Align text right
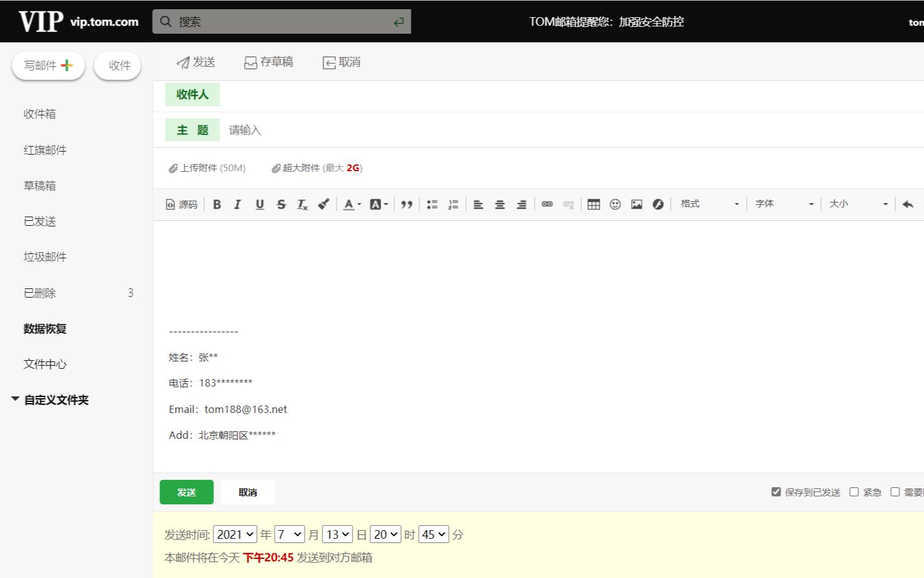The height and width of the screenshot is (578, 924). coord(521,204)
